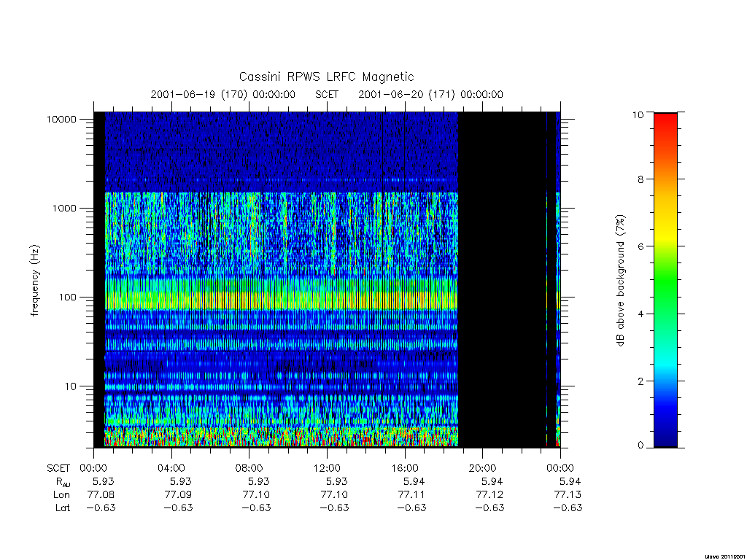The width and height of the screenshot is (747, 560).
Task: Click the dark blue bottom of color bar
Action: click(665, 438)
